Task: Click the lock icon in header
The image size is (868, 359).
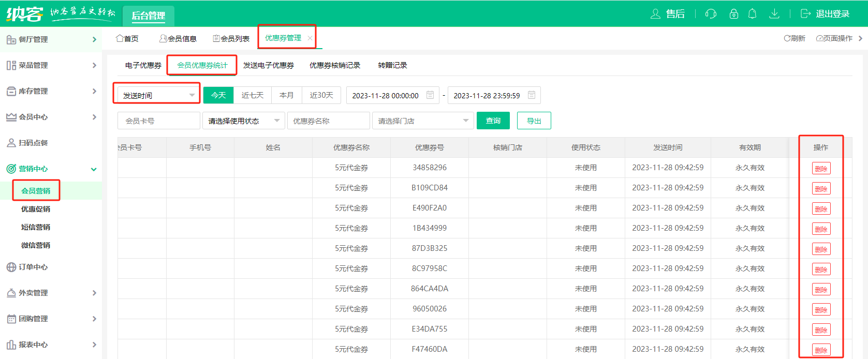Action: coord(733,14)
